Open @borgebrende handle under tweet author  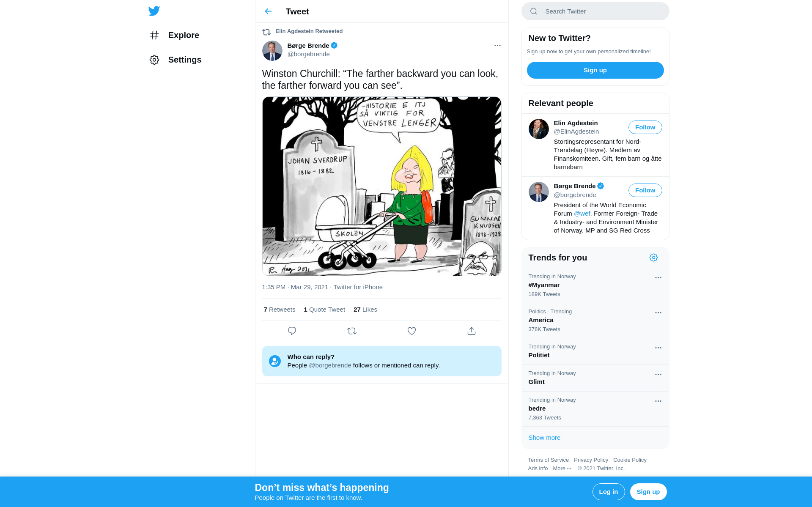click(x=309, y=54)
